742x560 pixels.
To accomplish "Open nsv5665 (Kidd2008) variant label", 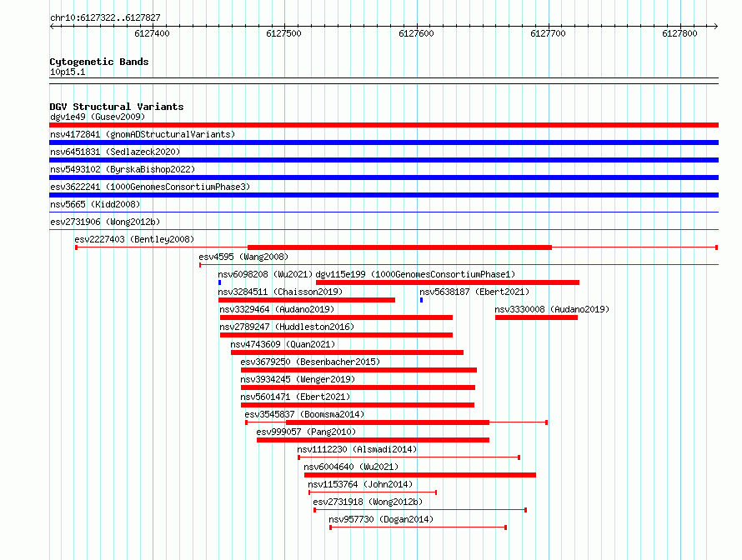I will point(95,204).
